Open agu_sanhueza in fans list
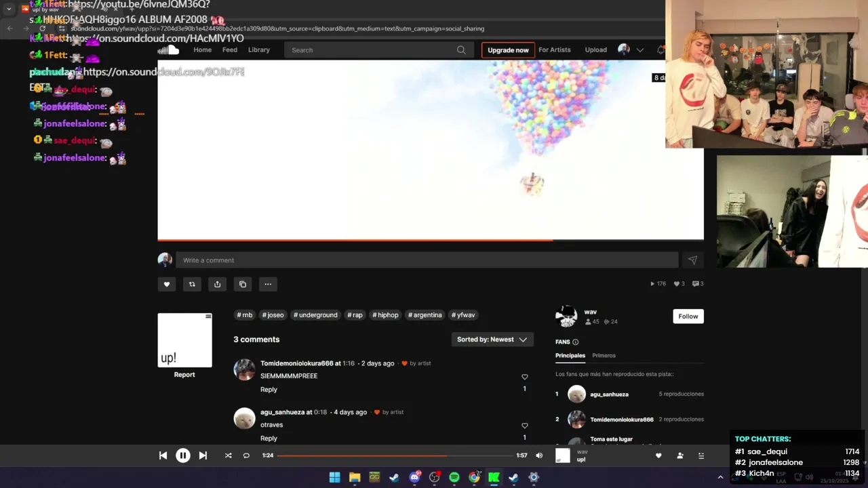This screenshot has height=488, width=868. point(609,394)
